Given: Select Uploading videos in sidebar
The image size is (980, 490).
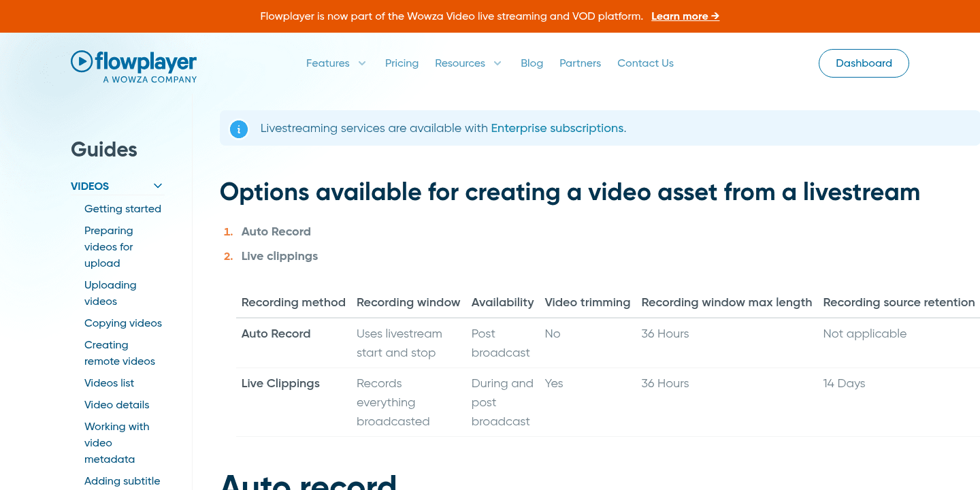Looking at the screenshot, I should coord(110,293).
